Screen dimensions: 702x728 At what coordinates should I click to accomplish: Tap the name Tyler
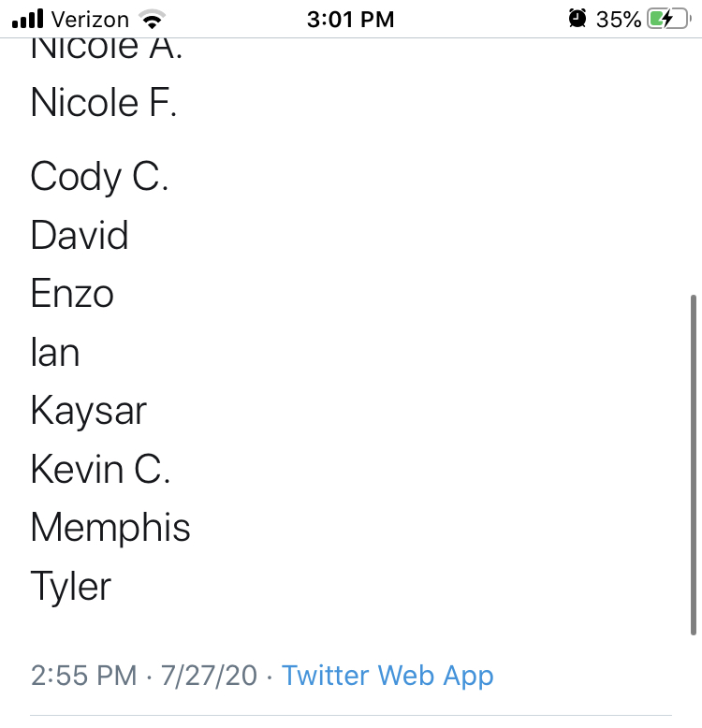tap(71, 587)
